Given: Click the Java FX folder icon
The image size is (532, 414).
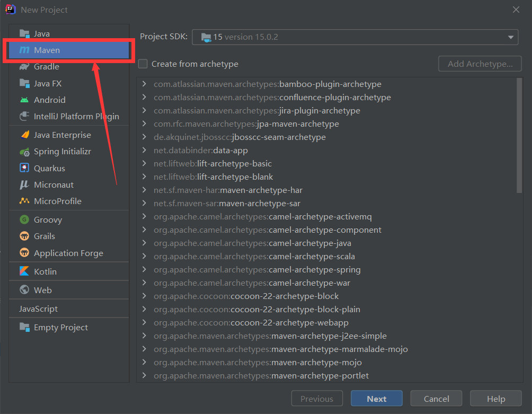Looking at the screenshot, I should point(24,83).
